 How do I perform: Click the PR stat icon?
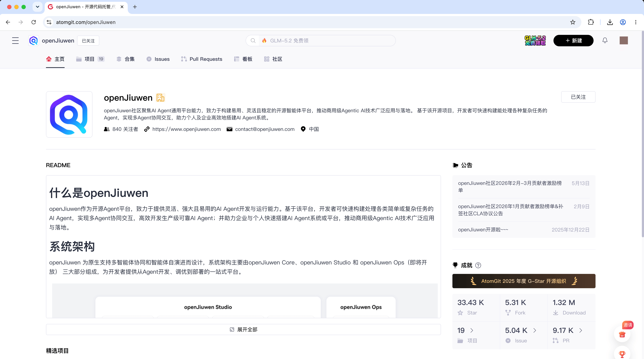555,341
